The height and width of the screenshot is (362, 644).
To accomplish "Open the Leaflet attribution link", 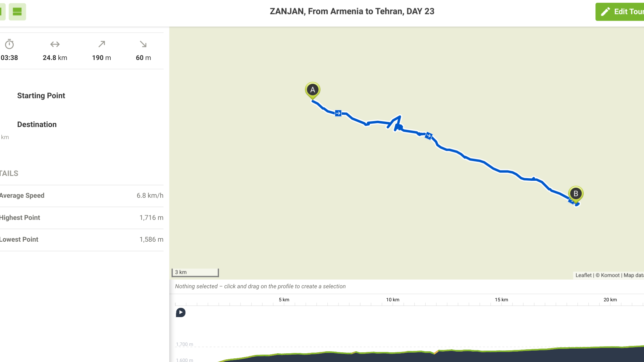I will coord(583,275).
